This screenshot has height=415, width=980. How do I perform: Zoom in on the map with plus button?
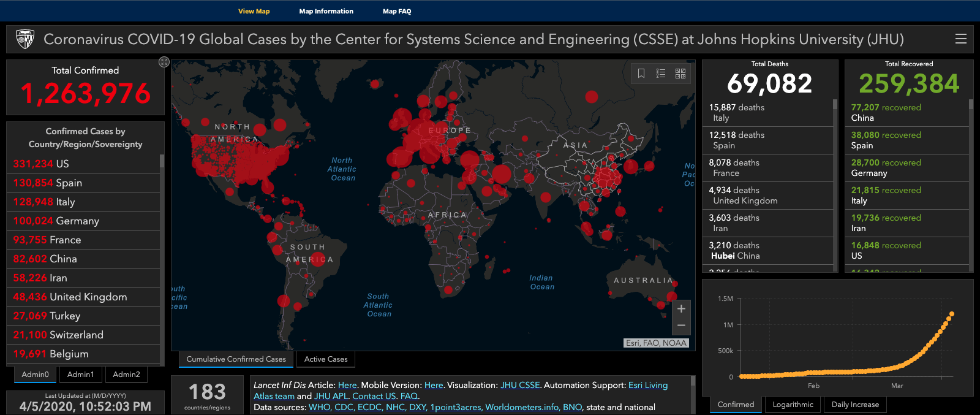tap(681, 309)
